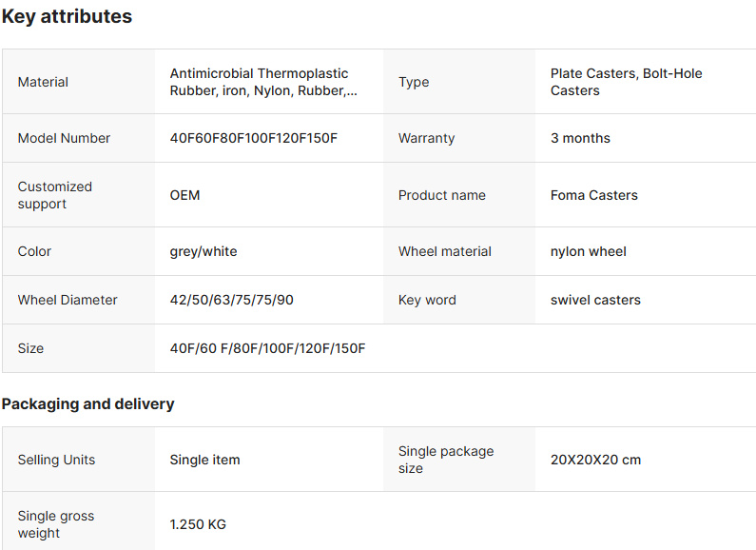Click the grey/white color value
This screenshot has width=756, height=550.
tap(204, 252)
